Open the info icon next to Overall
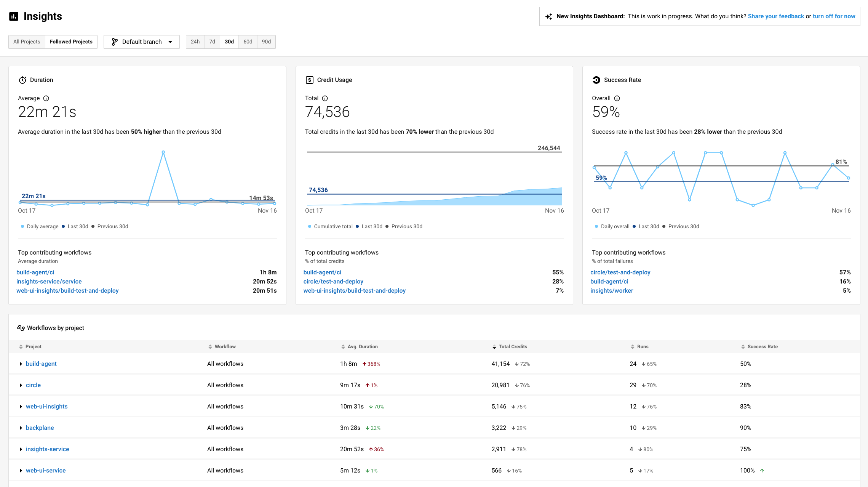Viewport: 868px width, 487px height. coord(617,98)
